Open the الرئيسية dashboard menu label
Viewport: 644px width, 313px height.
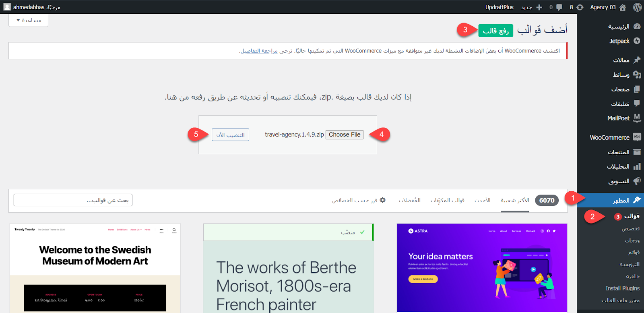click(x=619, y=27)
